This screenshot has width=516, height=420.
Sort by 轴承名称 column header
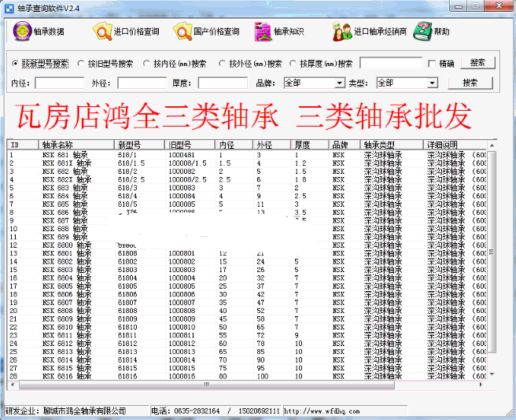point(76,145)
